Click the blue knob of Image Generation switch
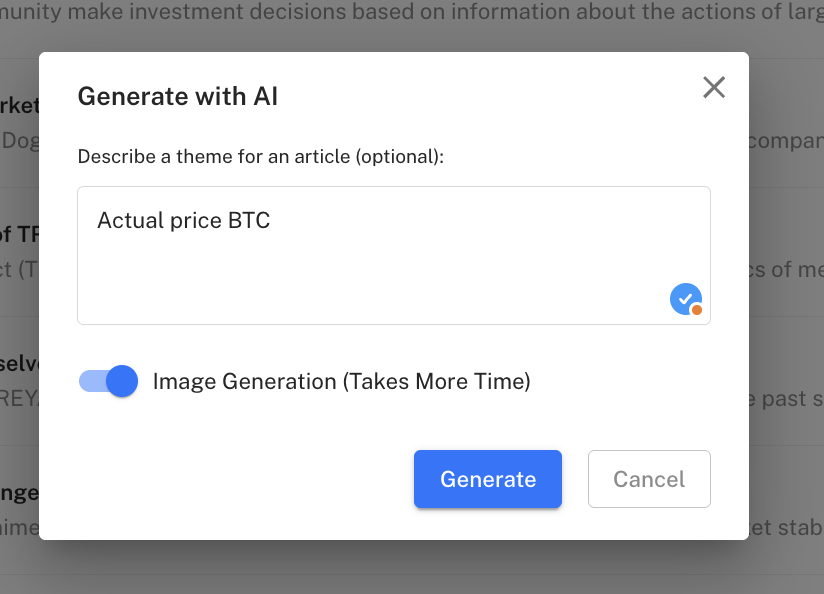 [x=122, y=381]
